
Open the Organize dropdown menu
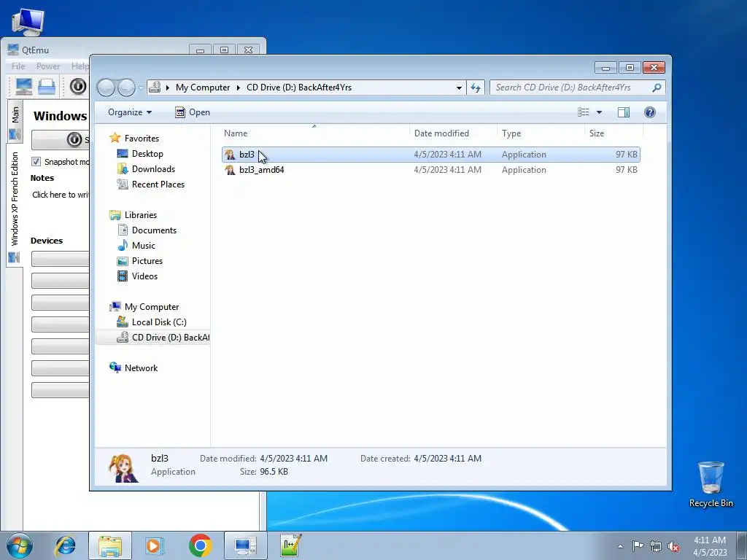coord(130,112)
